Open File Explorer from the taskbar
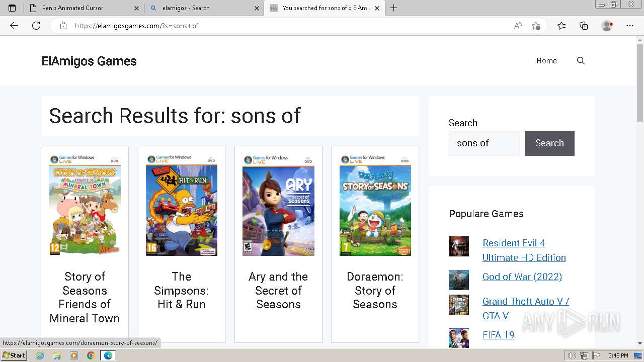This screenshot has height=362, width=644. tap(57, 355)
